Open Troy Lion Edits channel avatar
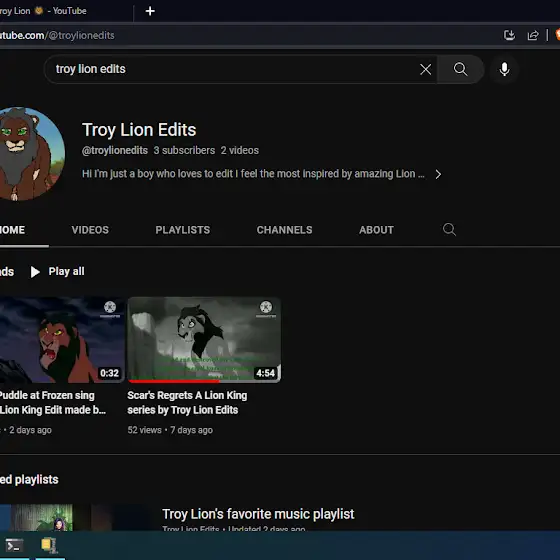The width and height of the screenshot is (560, 560). pos(31,154)
